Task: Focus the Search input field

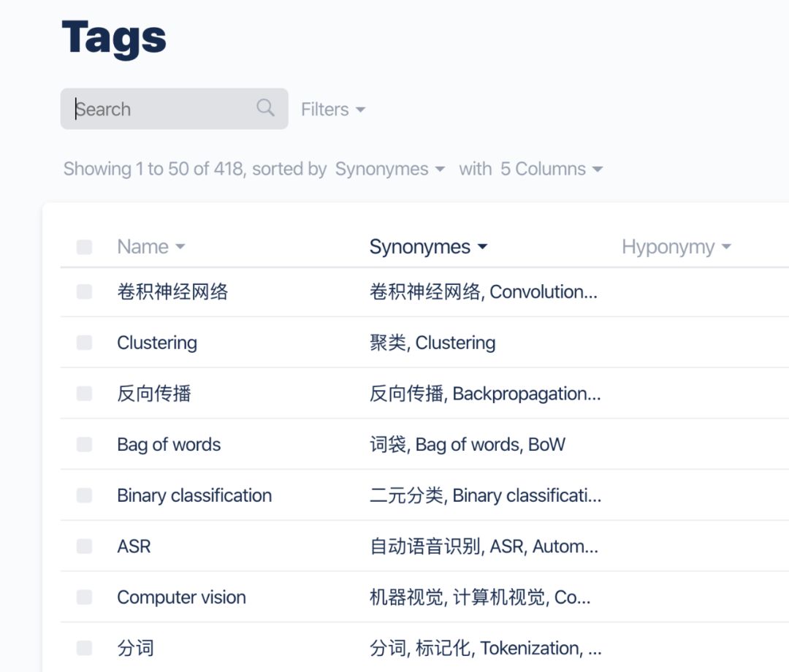Action: [174, 109]
